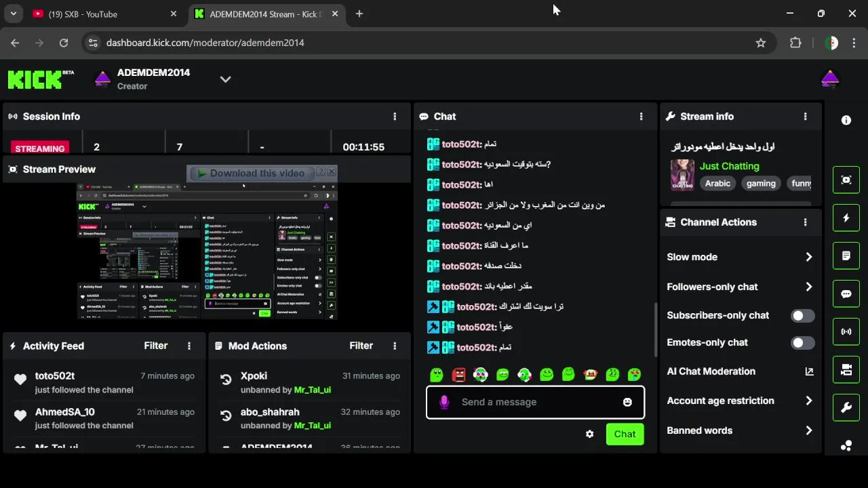Click the STREAMING status badge
868x488 pixels.
coord(40,148)
